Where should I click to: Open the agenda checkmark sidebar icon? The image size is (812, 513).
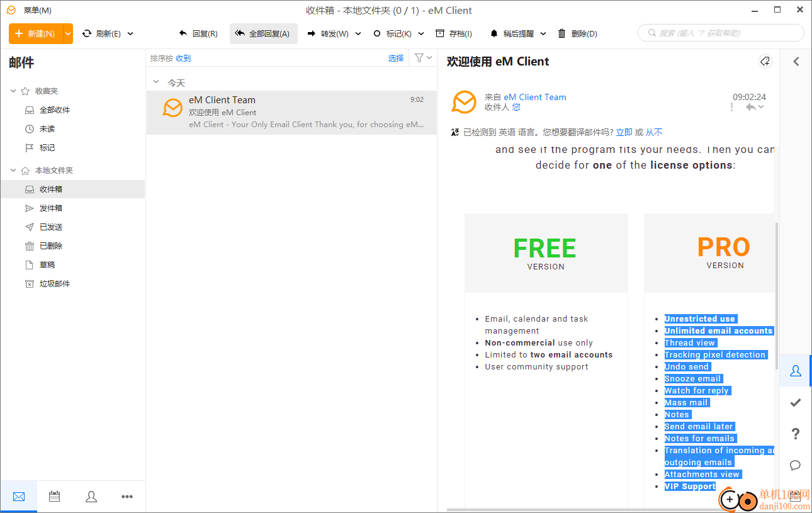pyautogui.click(x=796, y=403)
